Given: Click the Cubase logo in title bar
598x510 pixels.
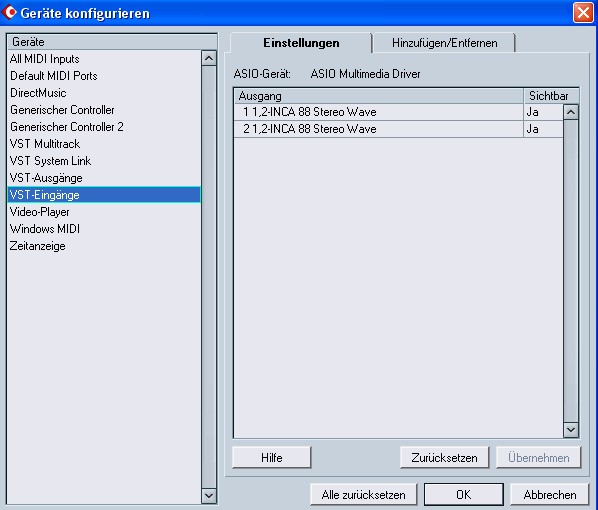Looking at the screenshot, I should click(x=9, y=13).
